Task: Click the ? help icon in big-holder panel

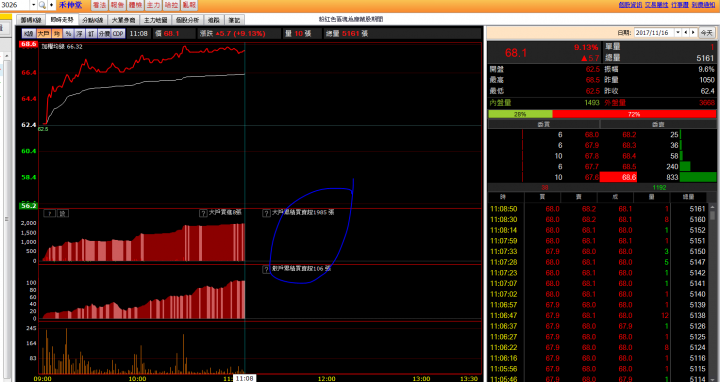Action: (x=50, y=213)
